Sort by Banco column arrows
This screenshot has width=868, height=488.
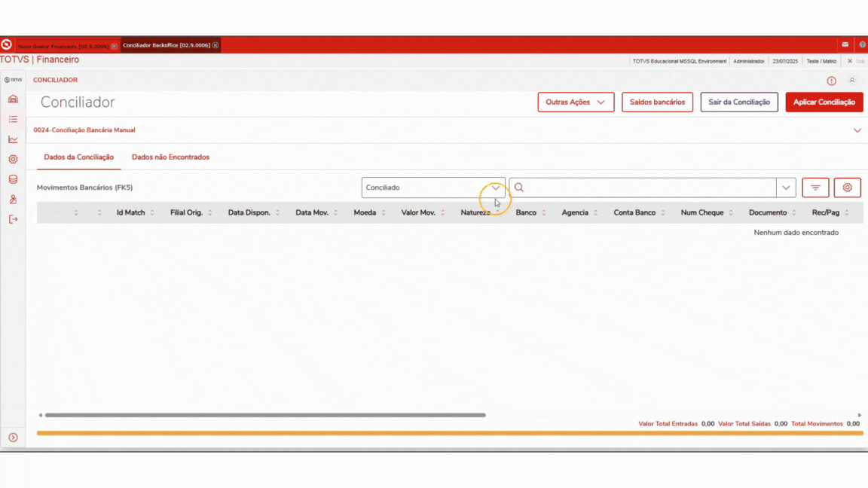click(x=543, y=212)
